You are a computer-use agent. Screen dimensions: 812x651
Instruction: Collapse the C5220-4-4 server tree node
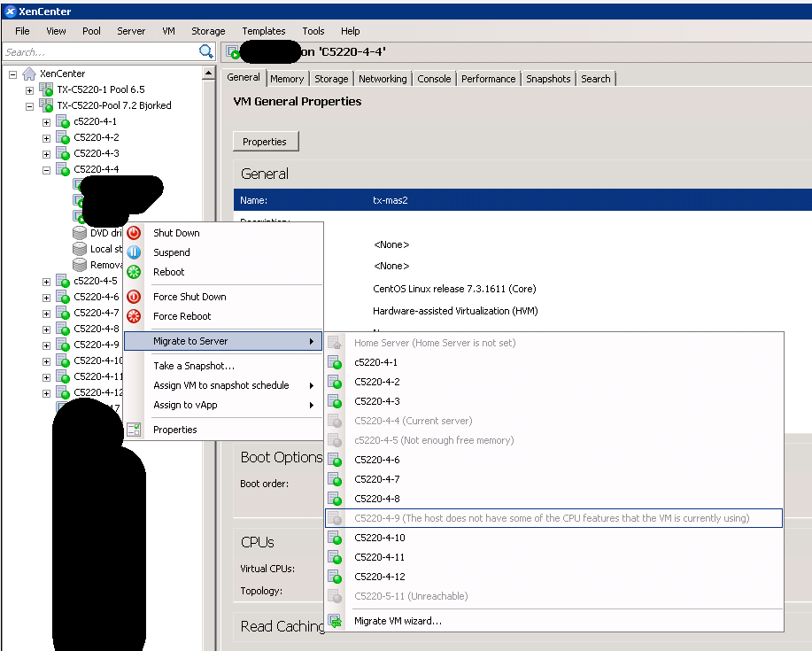[46, 169]
